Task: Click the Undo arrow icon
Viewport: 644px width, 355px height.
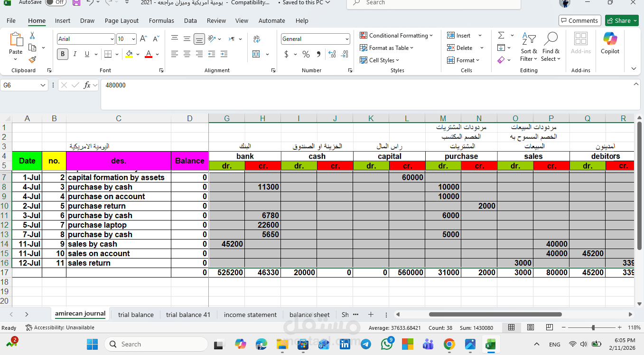Action: [x=90, y=3]
